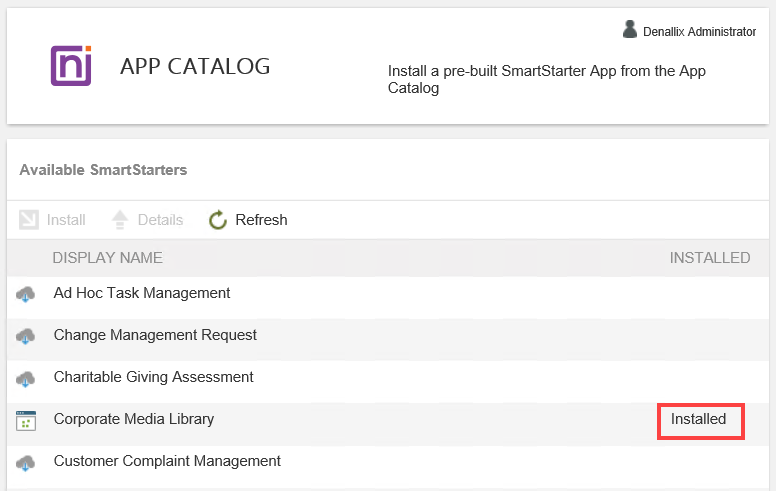This screenshot has width=776, height=491.
Task: Select the Corporate Media Library SmartStarter
Action: (134, 419)
